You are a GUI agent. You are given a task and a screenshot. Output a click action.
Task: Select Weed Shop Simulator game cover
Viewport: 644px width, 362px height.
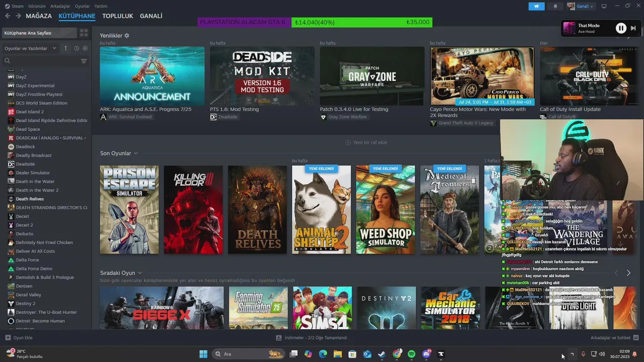[x=385, y=210]
